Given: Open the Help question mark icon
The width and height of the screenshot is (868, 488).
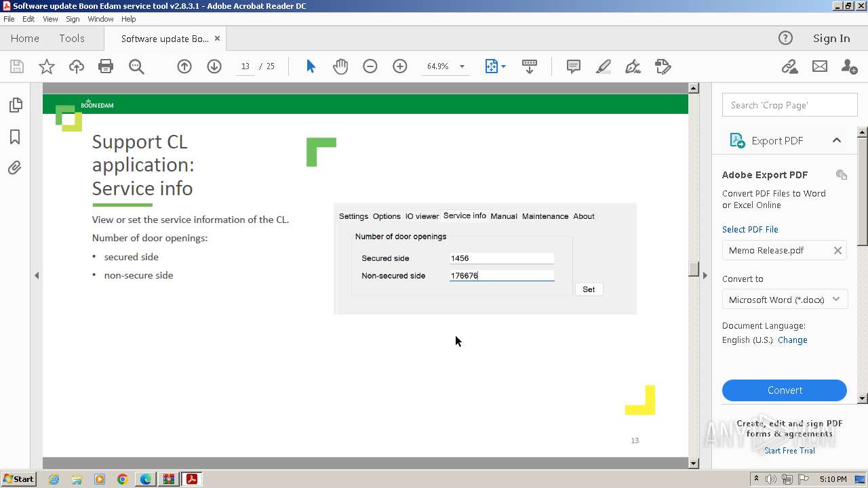Looking at the screenshot, I should tap(785, 39).
